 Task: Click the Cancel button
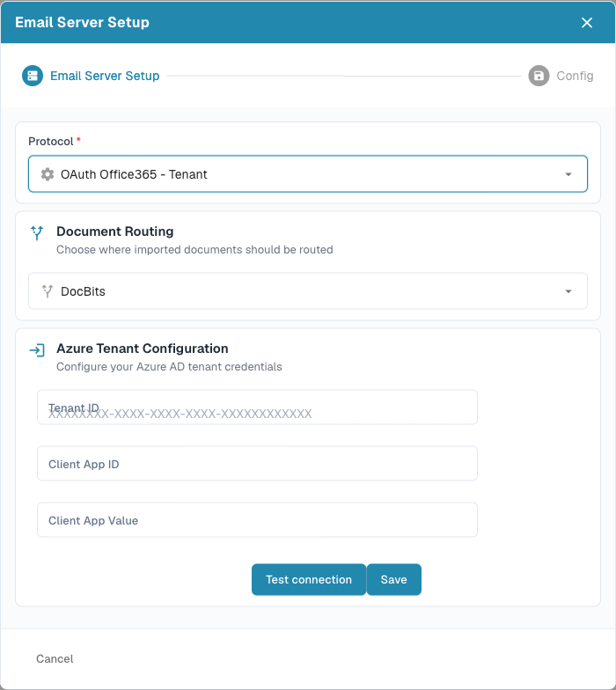click(55, 658)
